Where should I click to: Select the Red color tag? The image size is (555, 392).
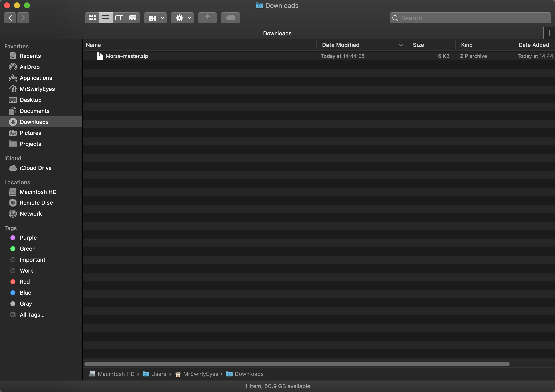coord(25,282)
